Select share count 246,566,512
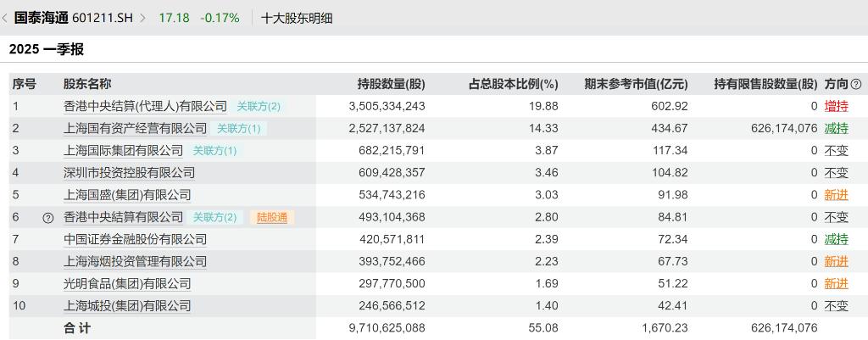Image resolution: width=868 pixels, height=340 pixels. click(x=392, y=306)
